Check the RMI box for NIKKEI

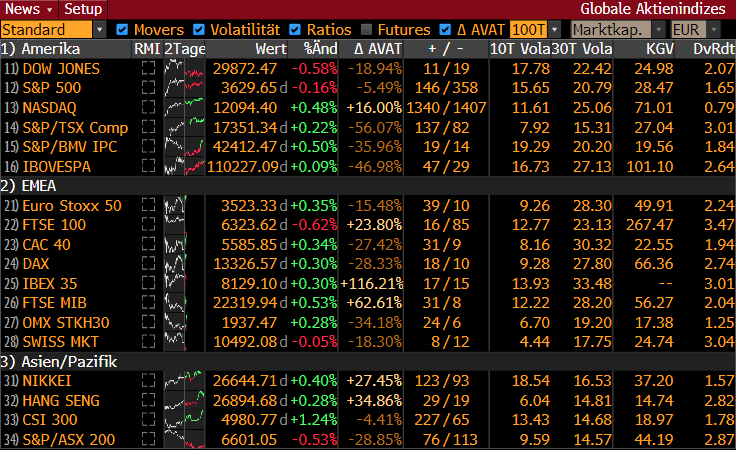coord(148,381)
